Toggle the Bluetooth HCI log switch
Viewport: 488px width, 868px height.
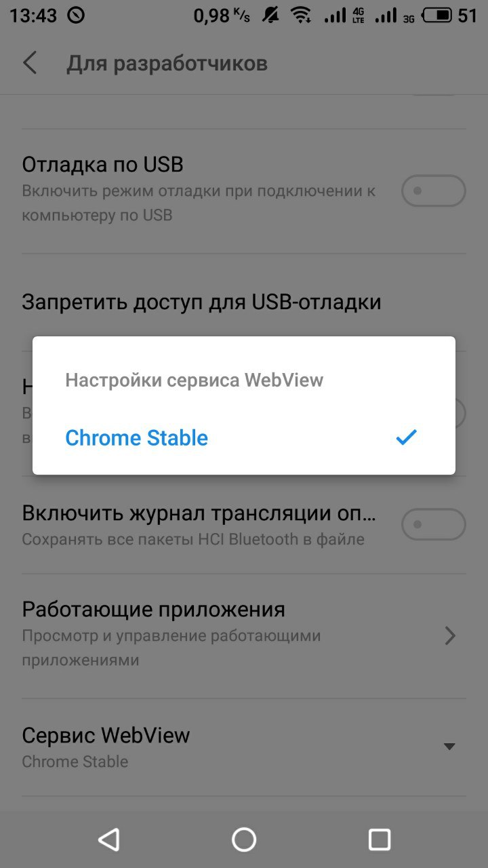[434, 525]
